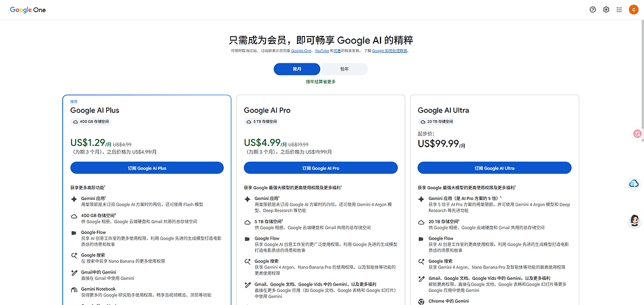The image size is (644, 305).
Task: Click the green US$4.99 Pro price
Action: (262, 143)
